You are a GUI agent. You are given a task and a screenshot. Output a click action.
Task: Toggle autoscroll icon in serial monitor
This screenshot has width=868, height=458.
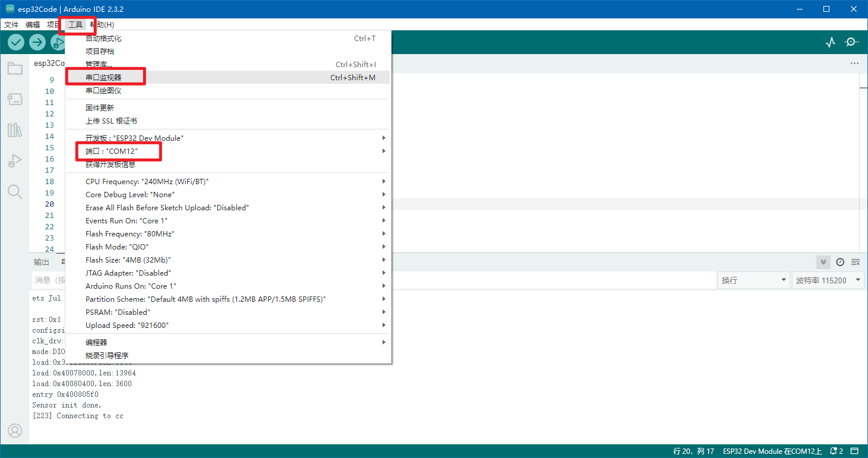tap(823, 262)
